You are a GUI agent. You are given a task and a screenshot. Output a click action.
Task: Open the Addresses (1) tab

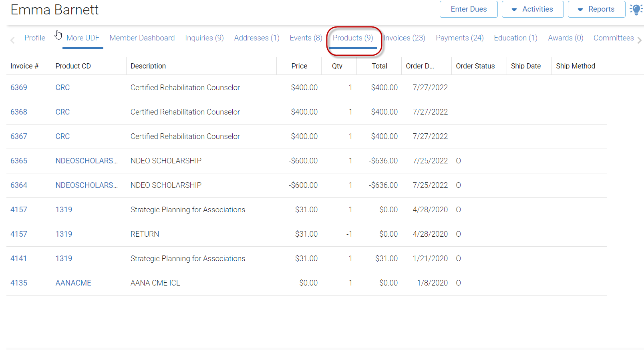point(257,38)
